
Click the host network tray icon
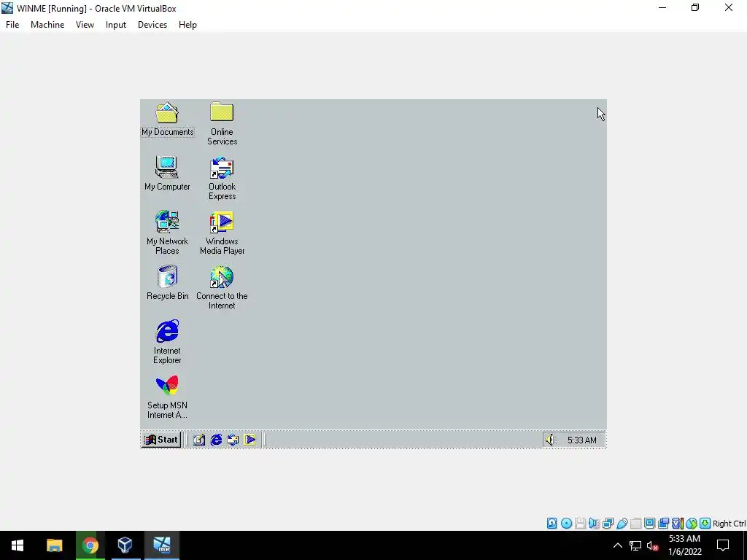[635, 545]
